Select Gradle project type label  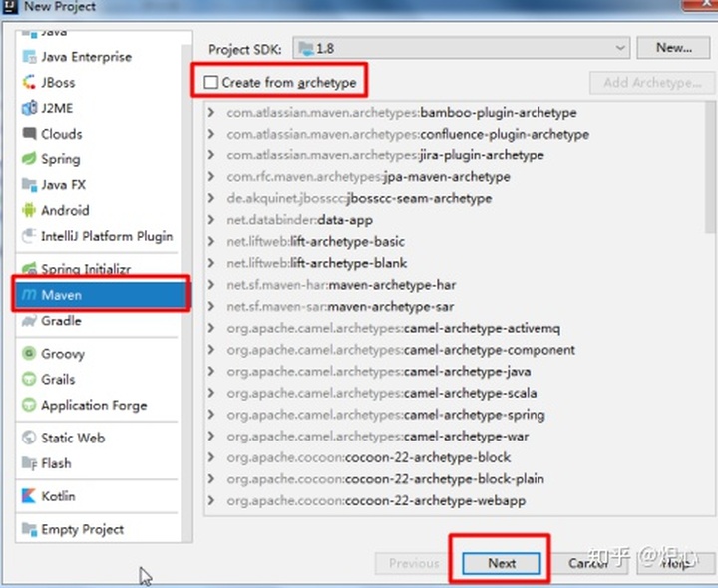[61, 321]
